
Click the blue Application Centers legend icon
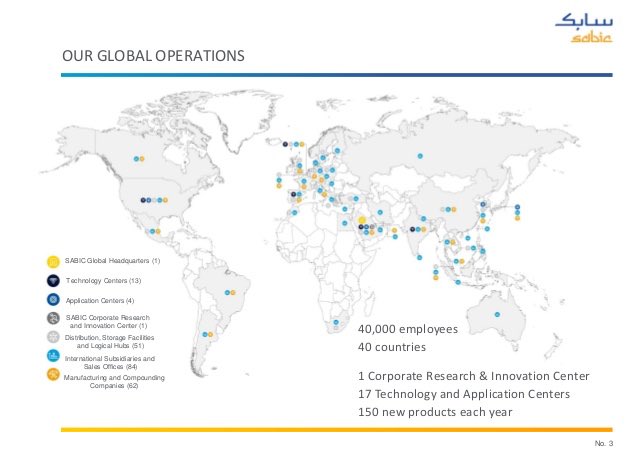tap(53, 300)
